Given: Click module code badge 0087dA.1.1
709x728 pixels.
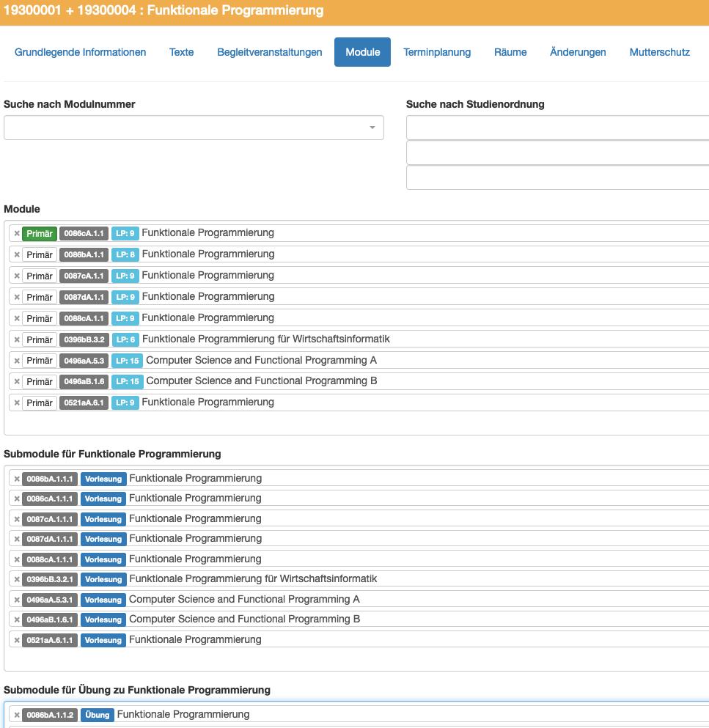Looking at the screenshot, I should (84, 297).
